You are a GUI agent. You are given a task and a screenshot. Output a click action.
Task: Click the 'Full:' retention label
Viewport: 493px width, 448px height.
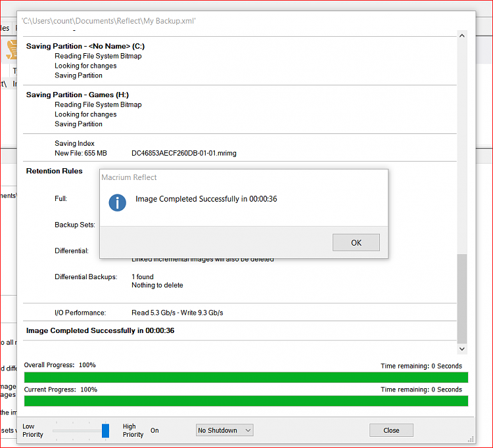(60, 199)
